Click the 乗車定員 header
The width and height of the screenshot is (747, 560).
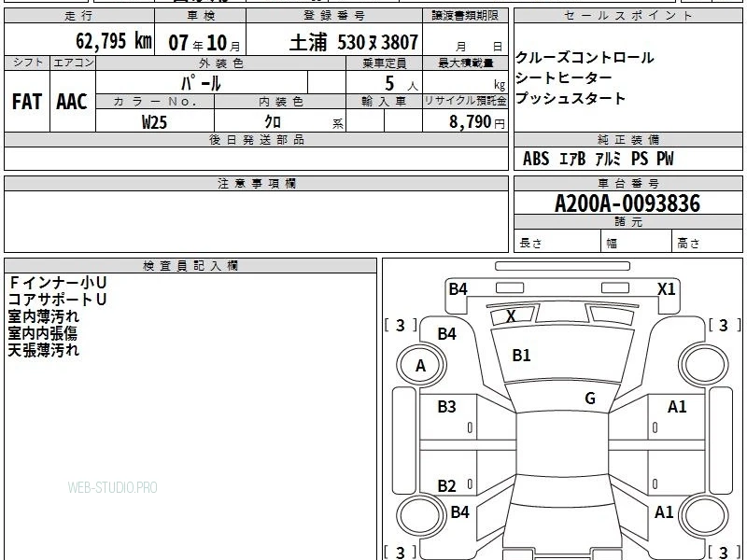click(384, 63)
